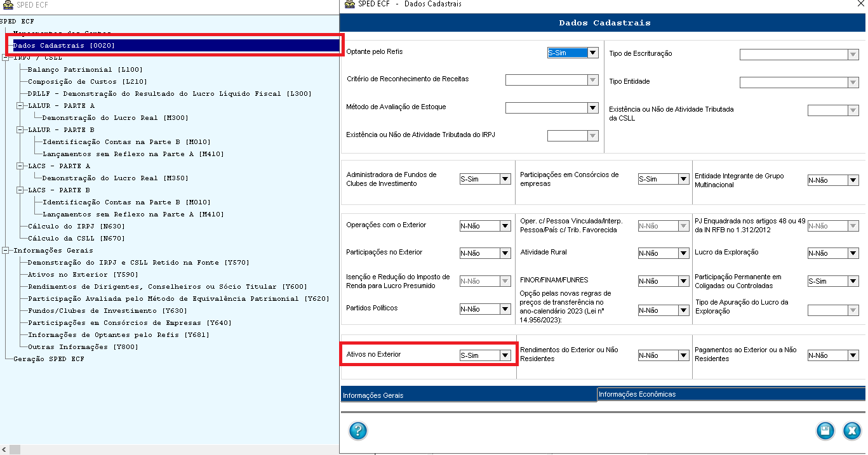Open Pagamentos ao Exterior dropdown
The image size is (868, 455).
853,355
